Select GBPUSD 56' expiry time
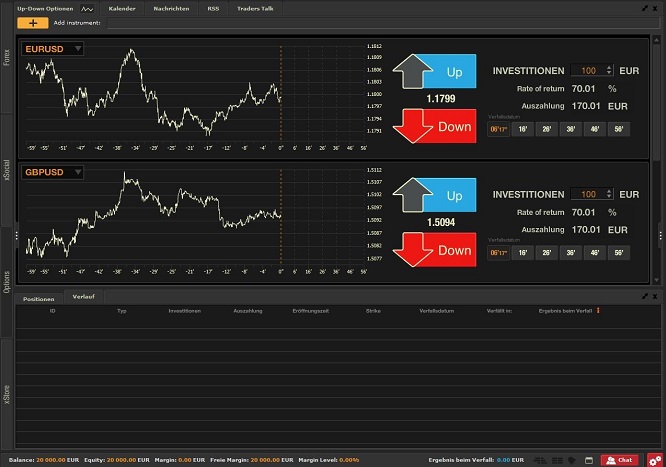The image size is (666, 467). pos(619,253)
